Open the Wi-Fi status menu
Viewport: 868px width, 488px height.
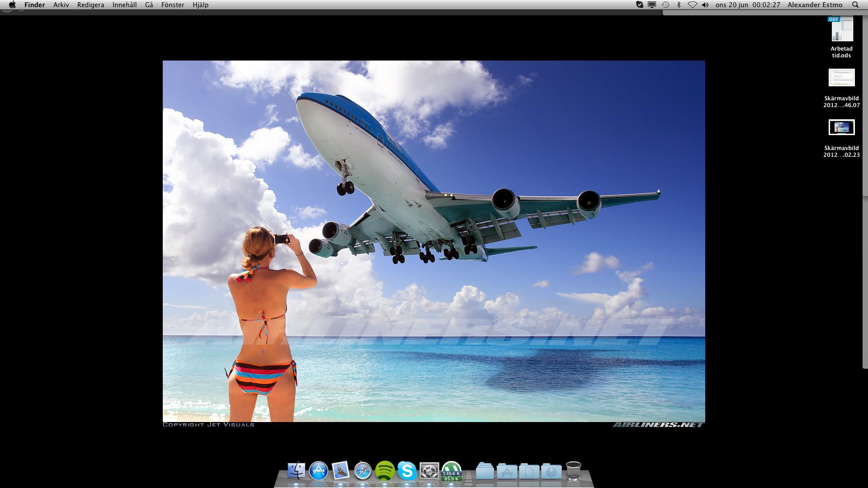click(x=692, y=5)
